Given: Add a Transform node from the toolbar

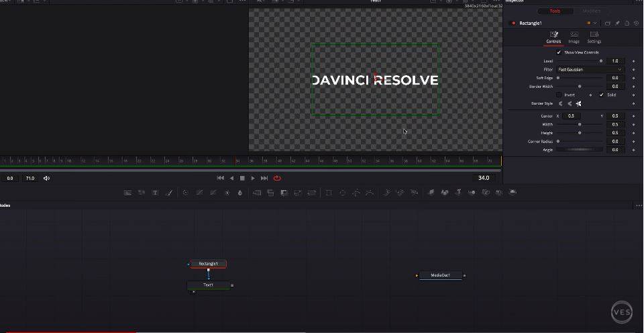Looking at the screenshot, I should click(x=312, y=193).
